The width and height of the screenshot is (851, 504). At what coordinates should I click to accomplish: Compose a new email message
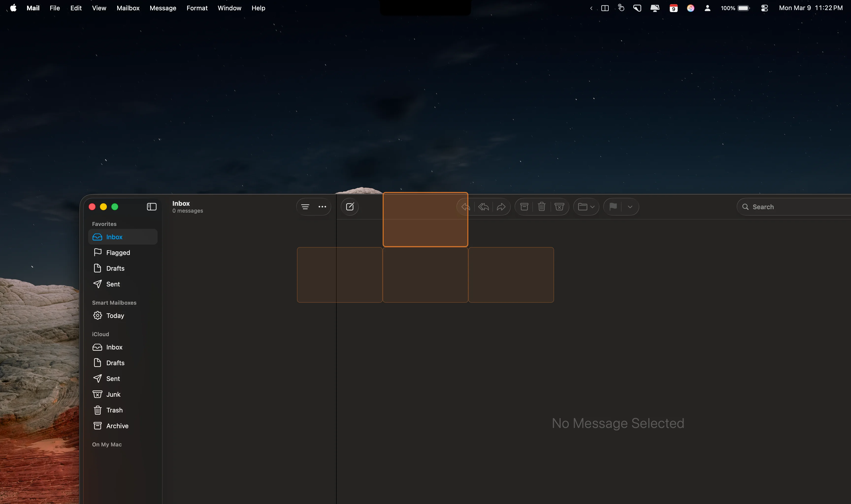pyautogui.click(x=350, y=206)
